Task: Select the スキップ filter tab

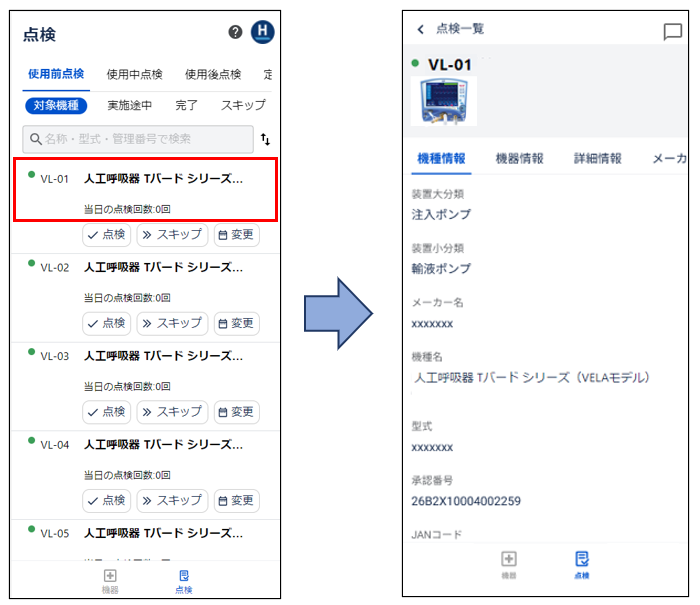Action: point(243,105)
